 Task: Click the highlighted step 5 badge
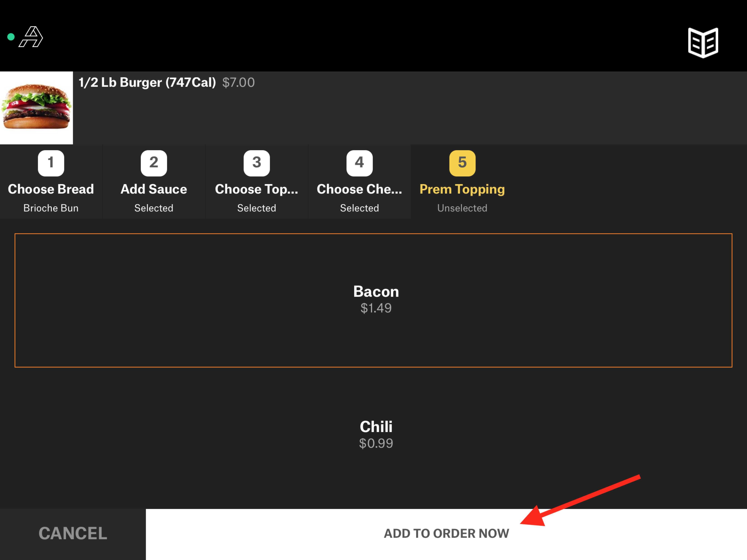tap(462, 163)
